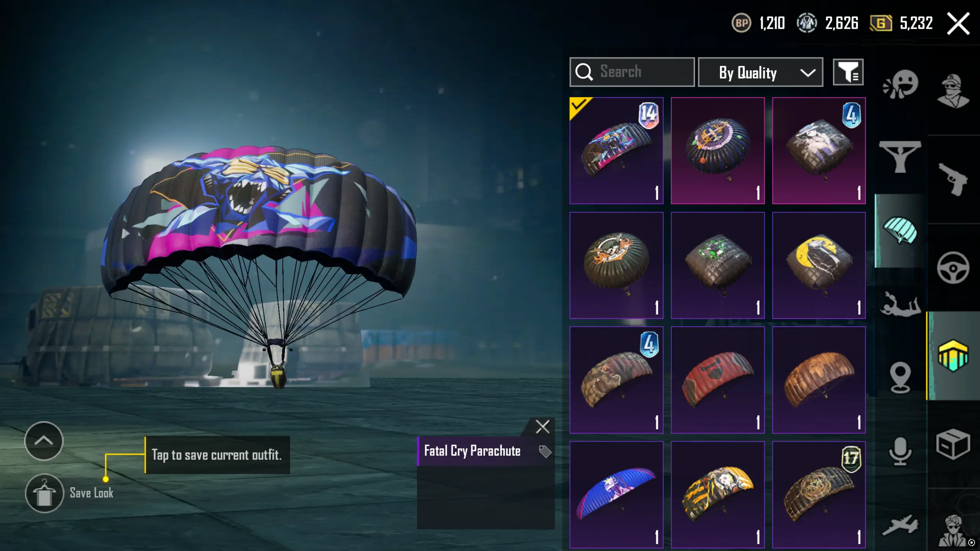The height and width of the screenshot is (551, 980).
Task: Click the tag icon beside Fatal Cry Parachute
Action: point(545,451)
